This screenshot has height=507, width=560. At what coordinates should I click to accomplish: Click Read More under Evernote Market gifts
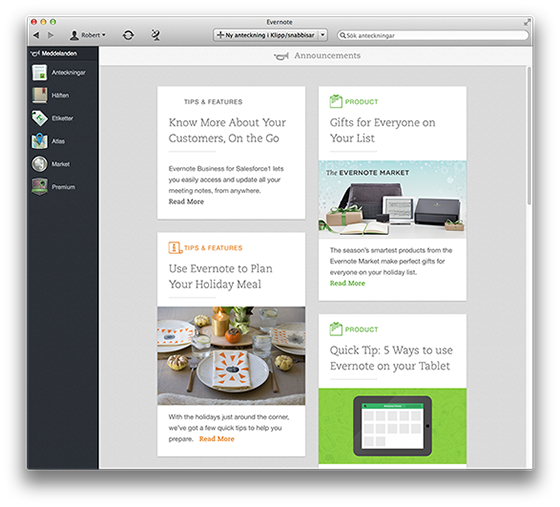pos(348,283)
